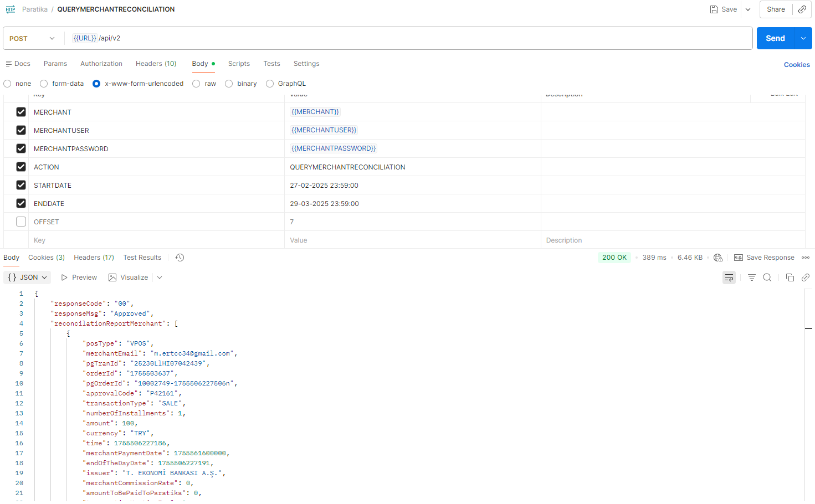Expand the Send button dropdown arrow

pyautogui.click(x=803, y=39)
